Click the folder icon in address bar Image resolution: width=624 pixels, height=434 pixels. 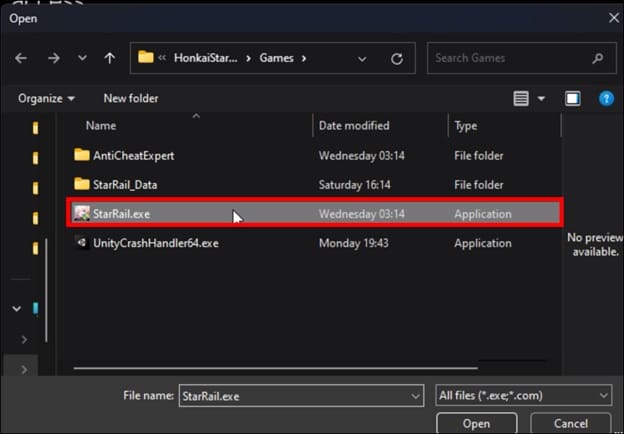[x=146, y=58]
